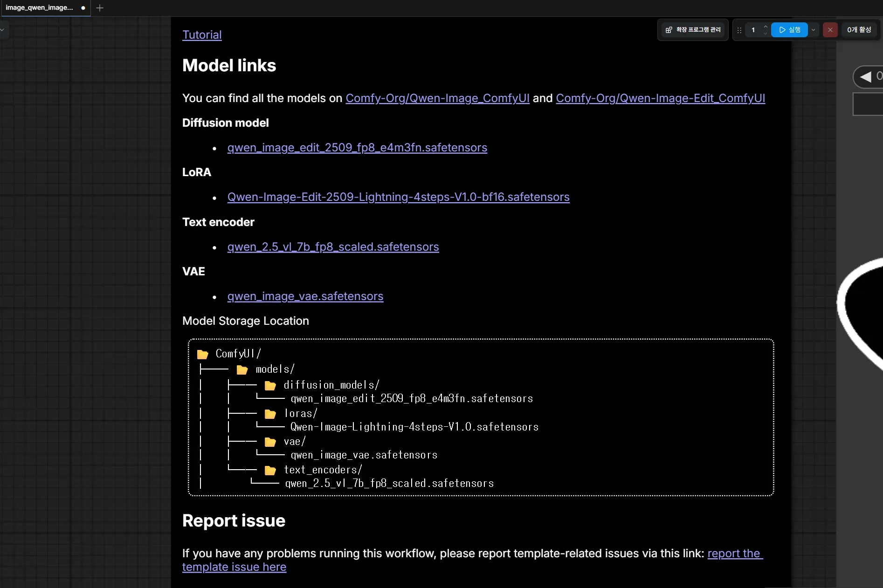
Task: Expand the chevron at the canvas left edge
Action: click(x=2, y=30)
